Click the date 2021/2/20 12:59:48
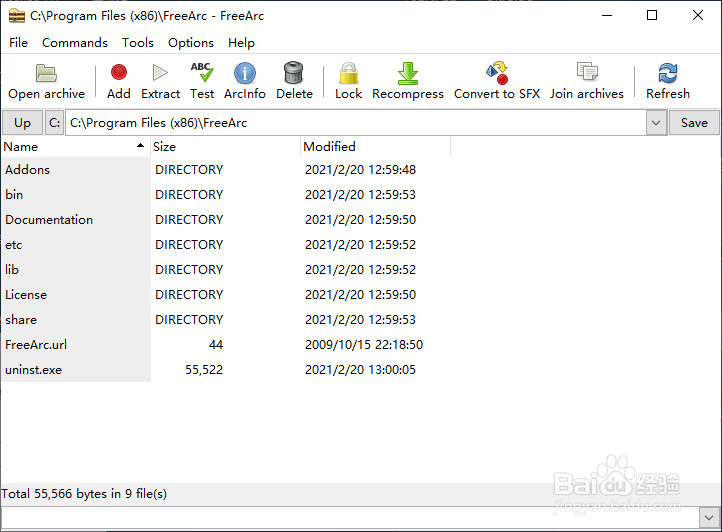Image resolution: width=722 pixels, height=532 pixels. click(360, 170)
